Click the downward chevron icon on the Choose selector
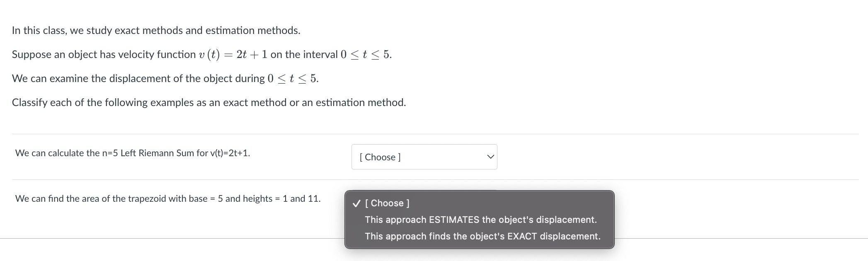The image size is (868, 261). coord(490,157)
